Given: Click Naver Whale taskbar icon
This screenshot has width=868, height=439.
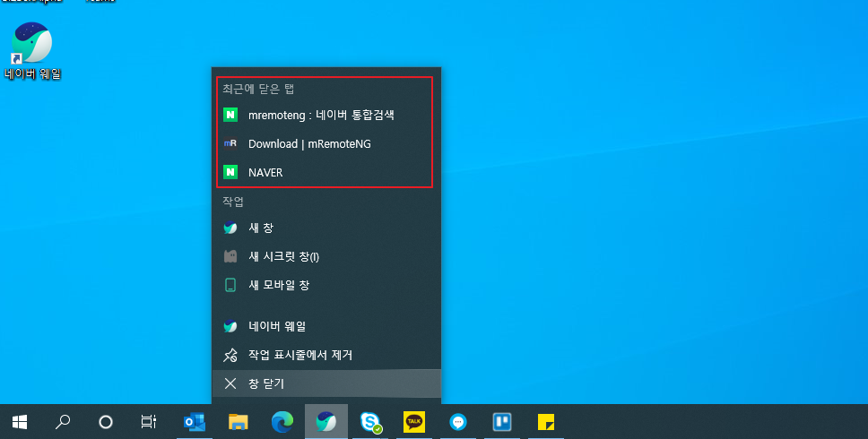Looking at the screenshot, I should 326,422.
